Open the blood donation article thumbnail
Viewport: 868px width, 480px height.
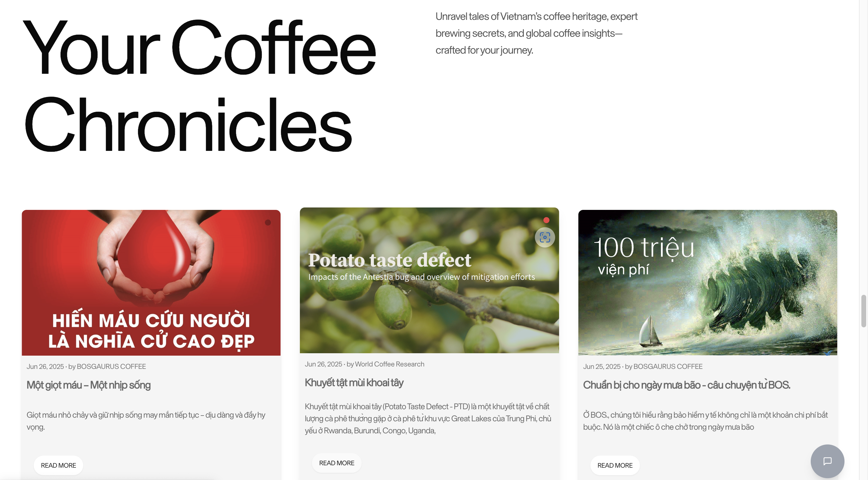tap(151, 282)
